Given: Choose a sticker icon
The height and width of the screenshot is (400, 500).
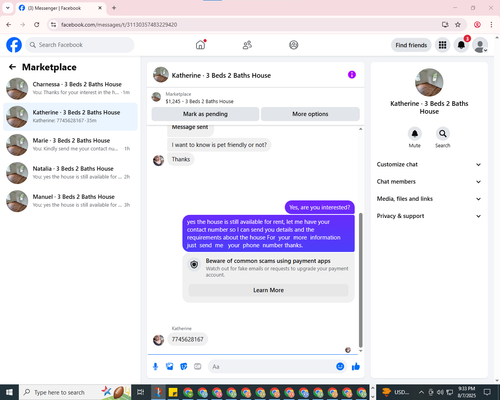Looking at the screenshot, I should tap(184, 367).
